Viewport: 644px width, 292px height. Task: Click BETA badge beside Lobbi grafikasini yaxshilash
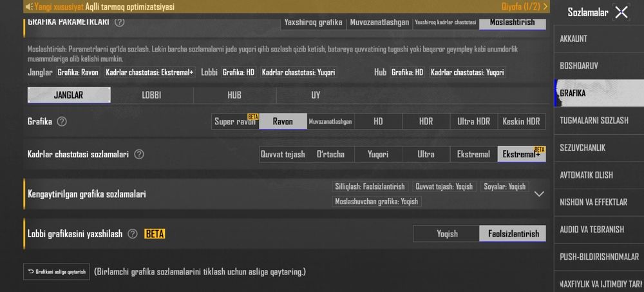(155, 233)
